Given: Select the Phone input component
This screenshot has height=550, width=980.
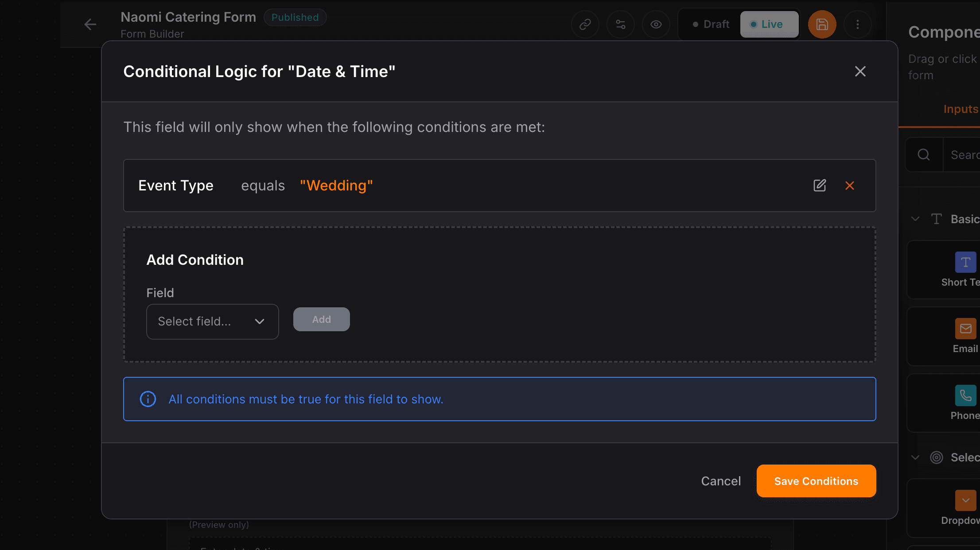Looking at the screenshot, I should pyautogui.click(x=966, y=402).
